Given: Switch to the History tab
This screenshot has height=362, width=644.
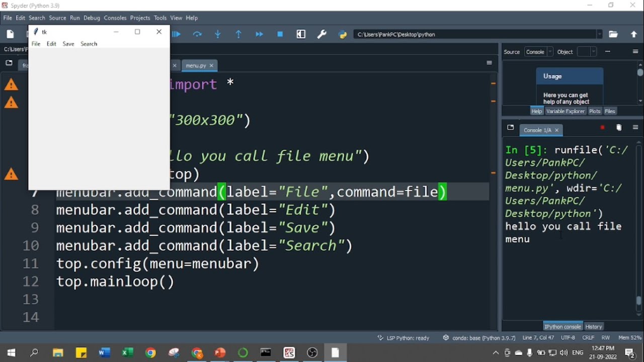Looking at the screenshot, I should click(x=594, y=326).
